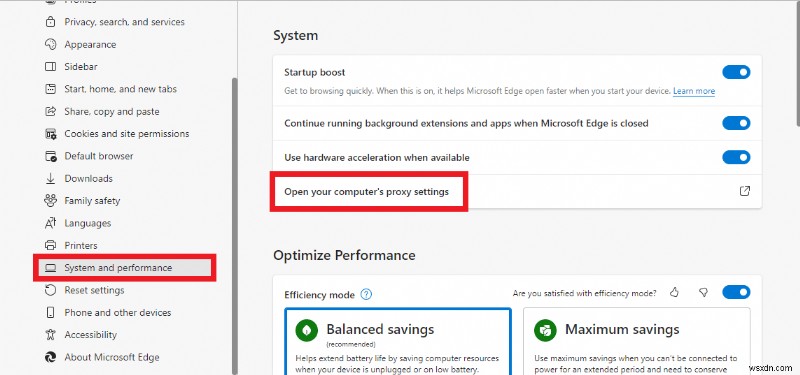
Task: Toggle Efficiency mode switch
Action: [x=736, y=292]
